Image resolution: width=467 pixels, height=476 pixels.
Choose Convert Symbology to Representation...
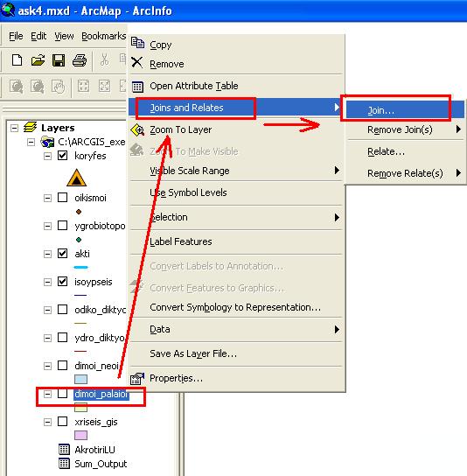[x=236, y=307]
